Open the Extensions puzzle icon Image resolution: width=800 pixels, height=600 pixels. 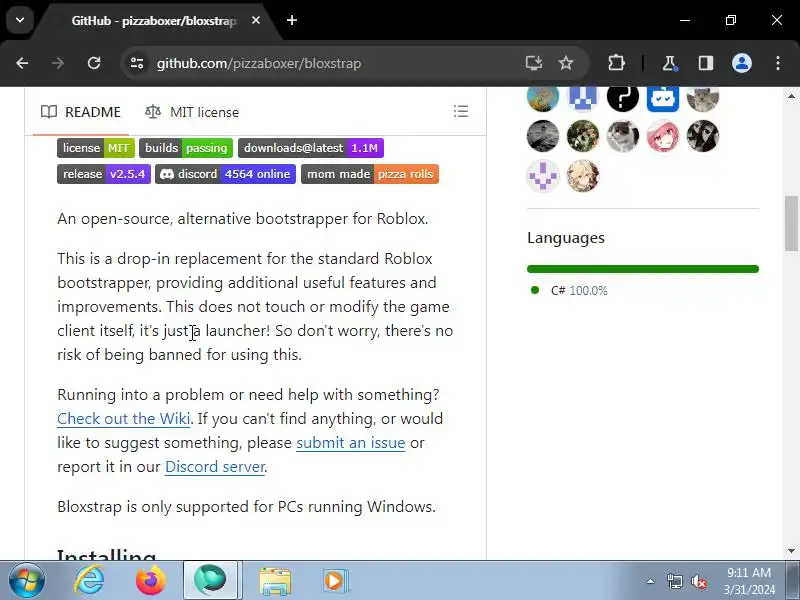point(616,63)
